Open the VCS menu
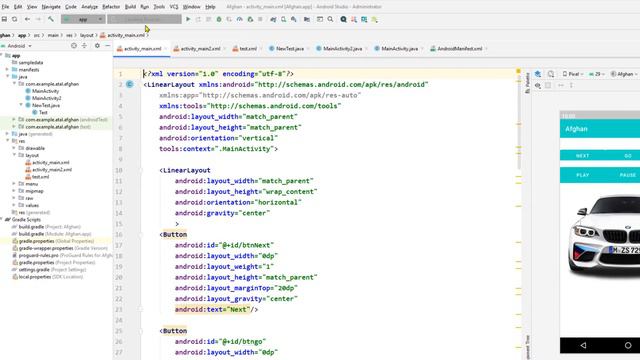The image size is (640, 360). point(174,7)
